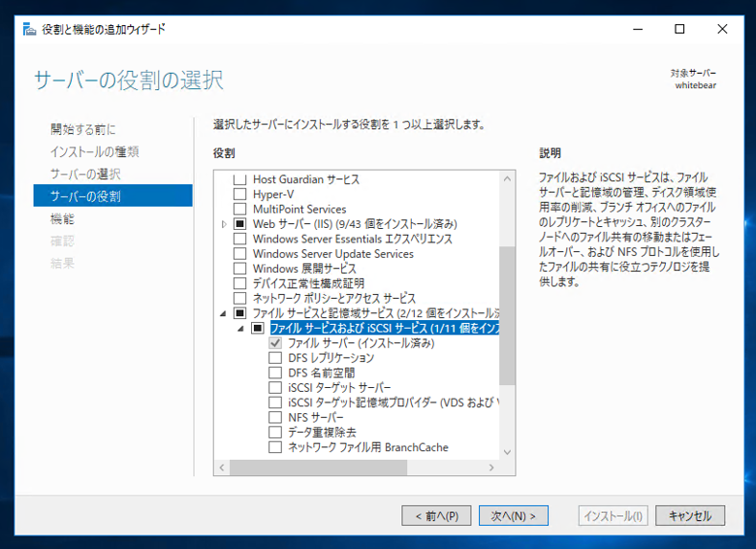Open the インストールの種類 step
The height and width of the screenshot is (549, 756).
tap(95, 152)
